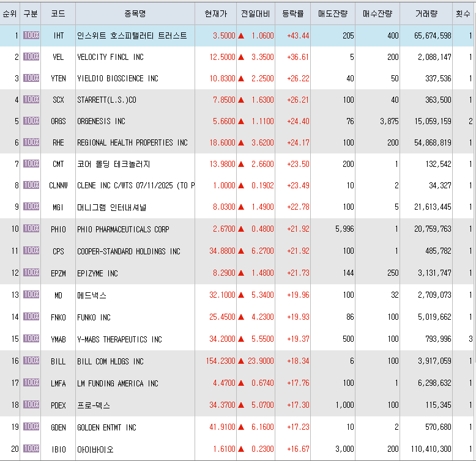Click the 매도잔량 column header
Screen dimensions: 476x461
coord(333,13)
